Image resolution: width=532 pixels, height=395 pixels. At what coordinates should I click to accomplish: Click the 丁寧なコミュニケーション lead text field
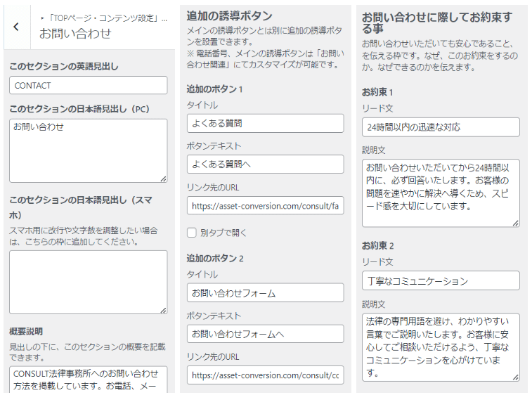click(441, 280)
